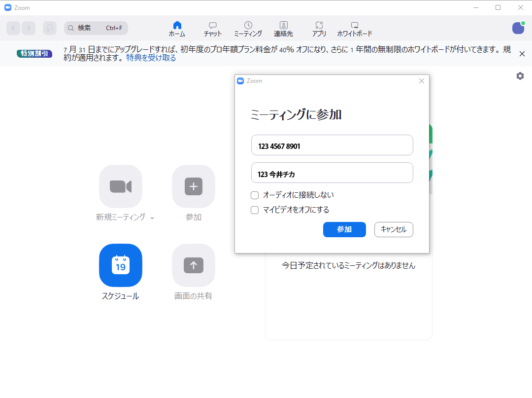This screenshot has width=532, height=398.
Task: Click the meeting ID input field
Action: tap(332, 145)
